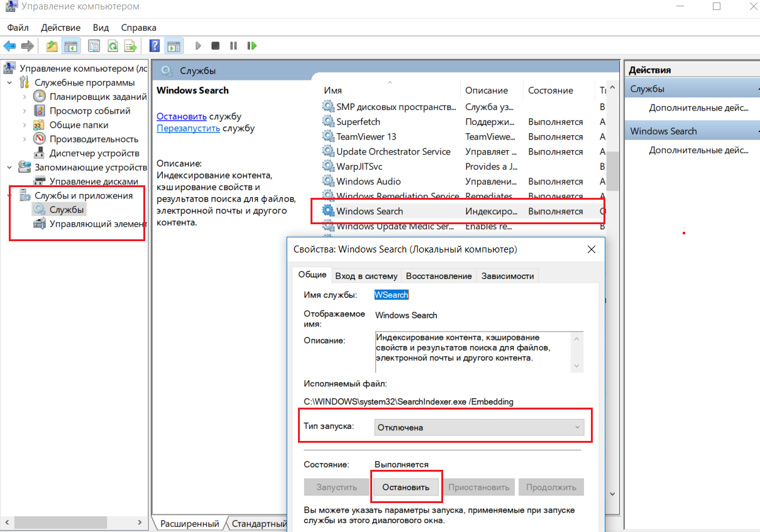
Task: Open Help with the question mark icon
Action: click(154, 46)
